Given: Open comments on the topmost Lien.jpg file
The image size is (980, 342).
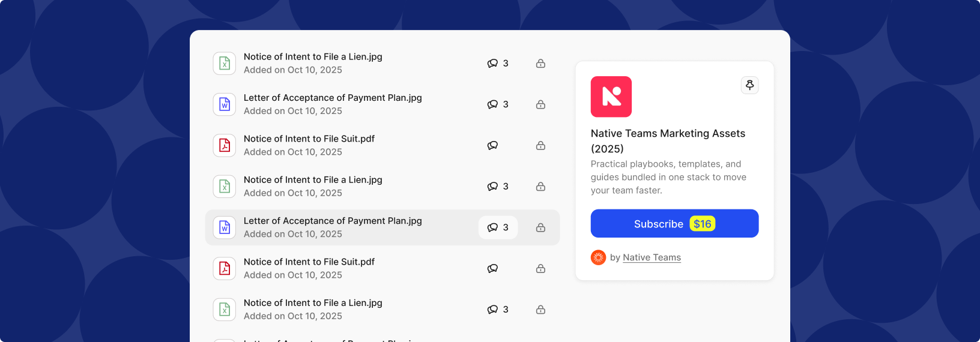Looking at the screenshot, I should pos(498,64).
